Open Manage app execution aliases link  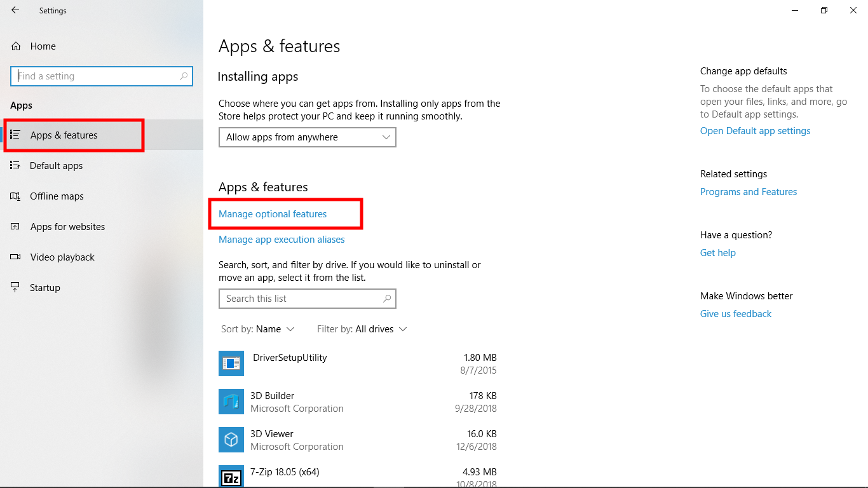coord(281,240)
